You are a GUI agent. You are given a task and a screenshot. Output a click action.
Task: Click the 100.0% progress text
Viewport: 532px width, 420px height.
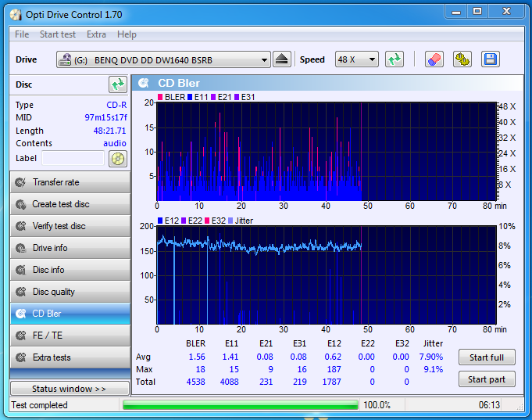coord(377,405)
